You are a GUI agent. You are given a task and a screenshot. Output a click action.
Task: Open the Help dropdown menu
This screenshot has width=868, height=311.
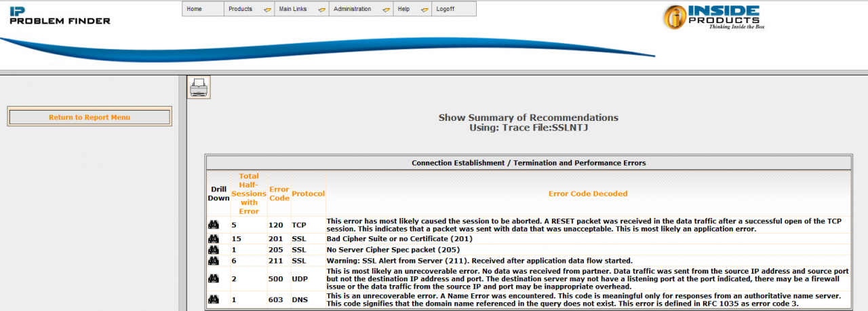(x=412, y=9)
